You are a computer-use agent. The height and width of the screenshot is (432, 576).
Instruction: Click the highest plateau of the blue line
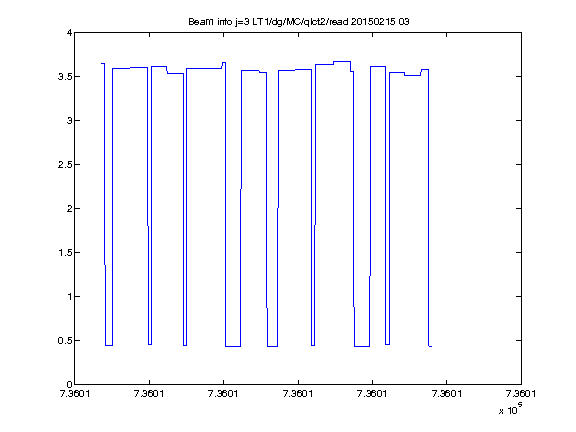(x=342, y=61)
